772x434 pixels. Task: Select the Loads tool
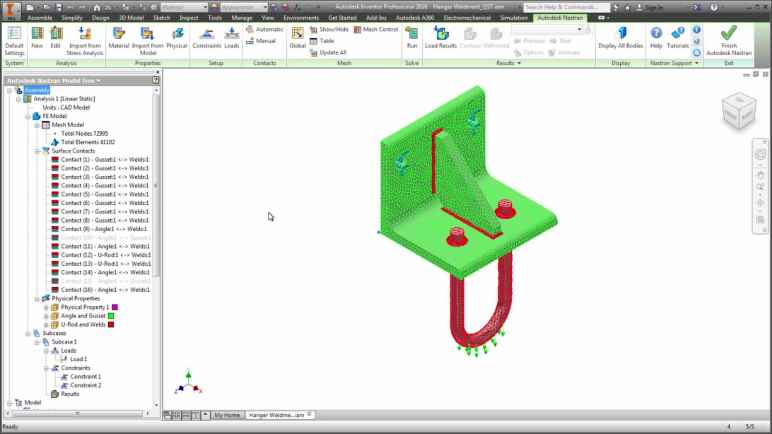click(232, 38)
